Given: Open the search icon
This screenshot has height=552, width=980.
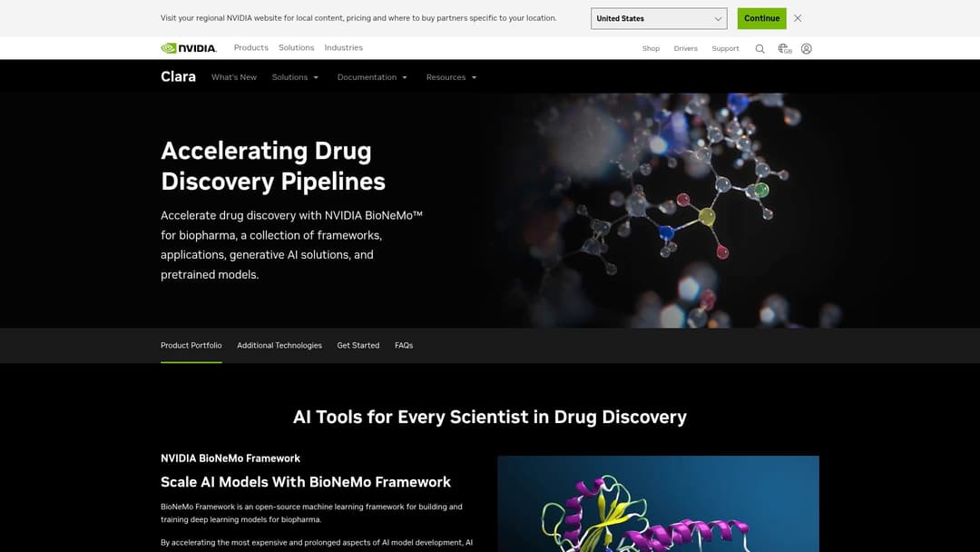Looking at the screenshot, I should 760,49.
